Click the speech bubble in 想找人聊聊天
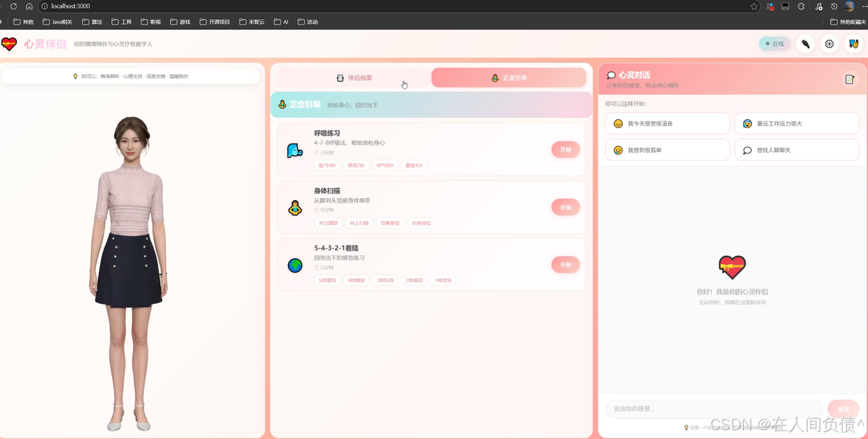The image size is (868, 439). (747, 150)
